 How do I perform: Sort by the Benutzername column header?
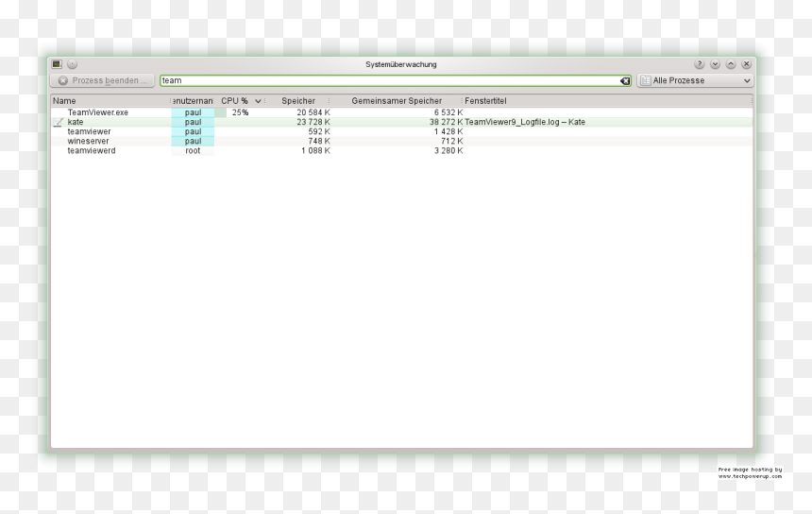coord(193,101)
